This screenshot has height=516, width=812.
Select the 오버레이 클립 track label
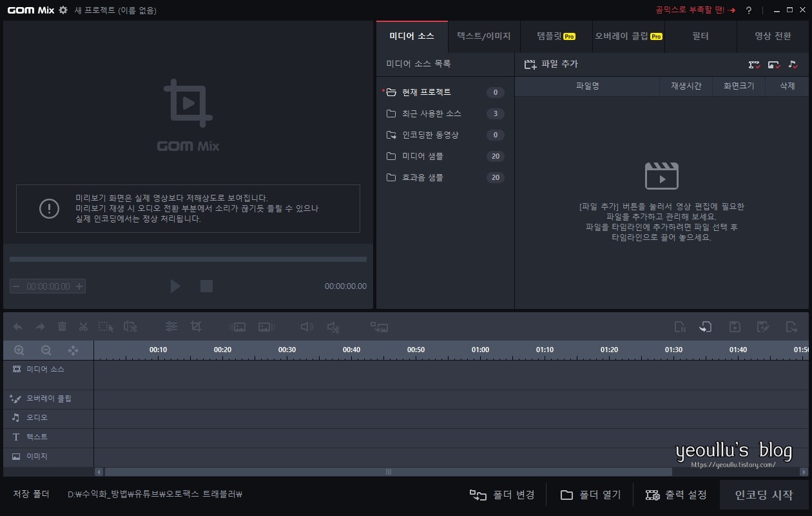pyautogui.click(x=49, y=398)
